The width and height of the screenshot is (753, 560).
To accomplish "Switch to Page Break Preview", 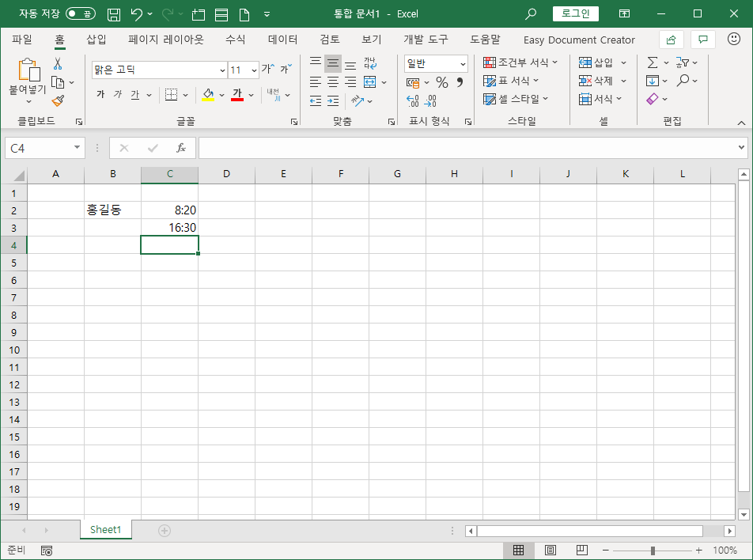I will tap(582, 550).
